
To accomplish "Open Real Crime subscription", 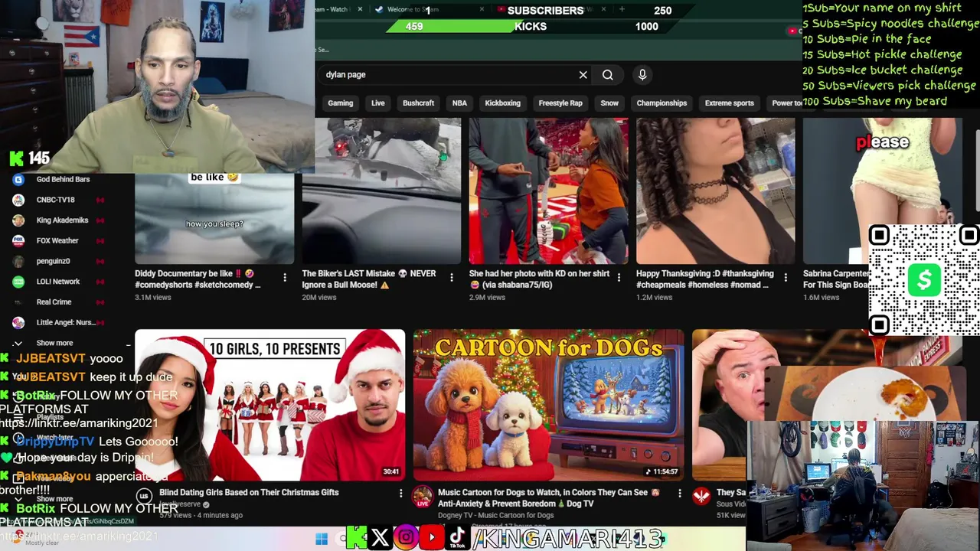I will coord(54,302).
